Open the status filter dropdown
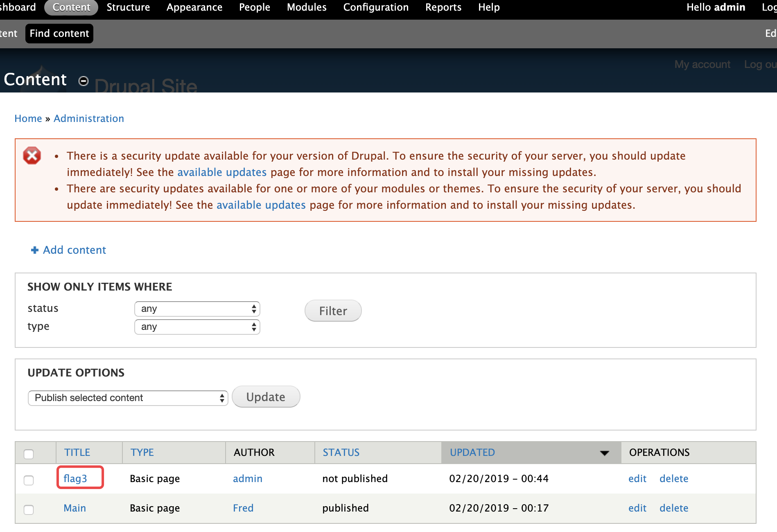This screenshot has width=777, height=532. (197, 309)
